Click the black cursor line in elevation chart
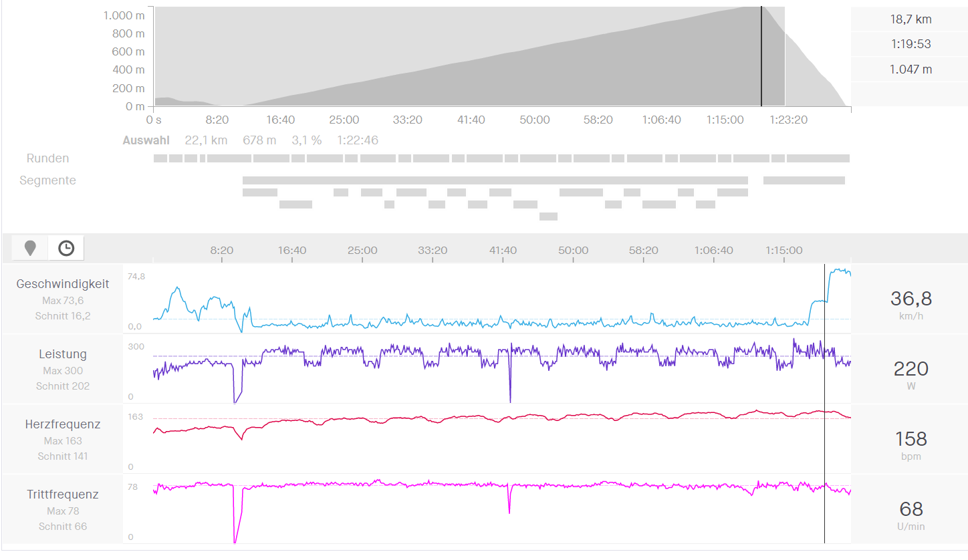This screenshot has width=968, height=560. [761, 57]
